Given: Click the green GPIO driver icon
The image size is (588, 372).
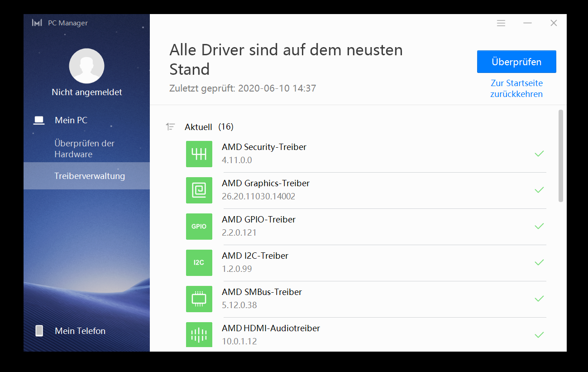Looking at the screenshot, I should tap(199, 227).
